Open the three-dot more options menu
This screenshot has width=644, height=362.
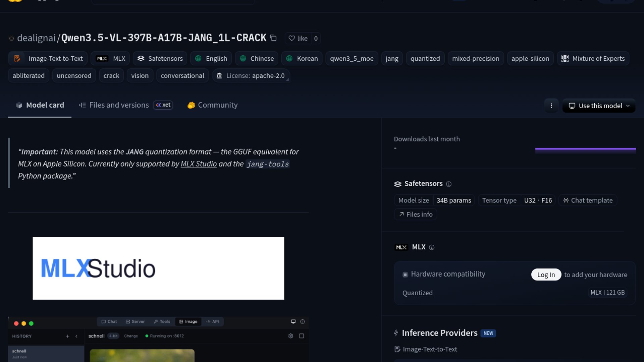coord(551,106)
